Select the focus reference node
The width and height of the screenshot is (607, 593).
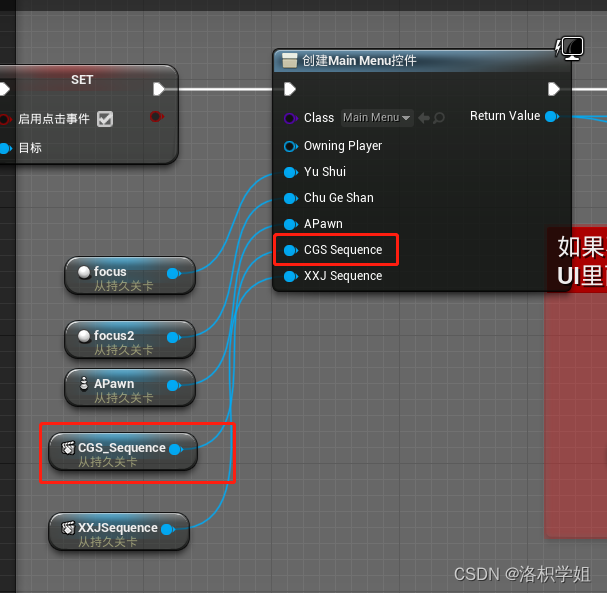click(130, 276)
